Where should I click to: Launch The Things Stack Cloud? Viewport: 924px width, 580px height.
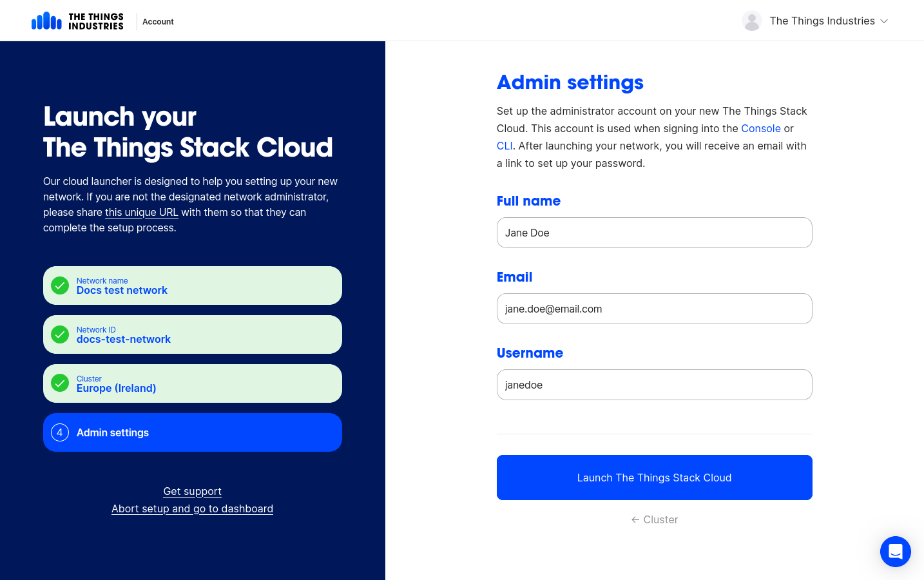(654, 478)
